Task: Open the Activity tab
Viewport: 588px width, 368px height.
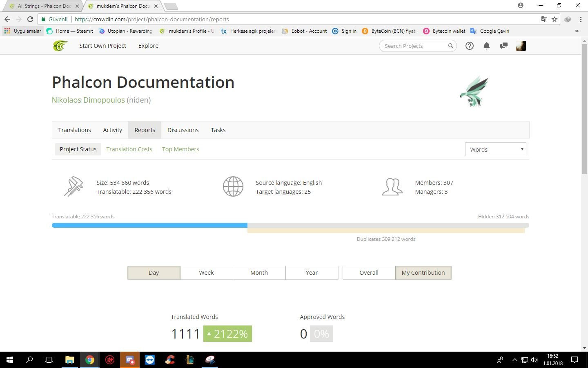Action: pyautogui.click(x=112, y=130)
